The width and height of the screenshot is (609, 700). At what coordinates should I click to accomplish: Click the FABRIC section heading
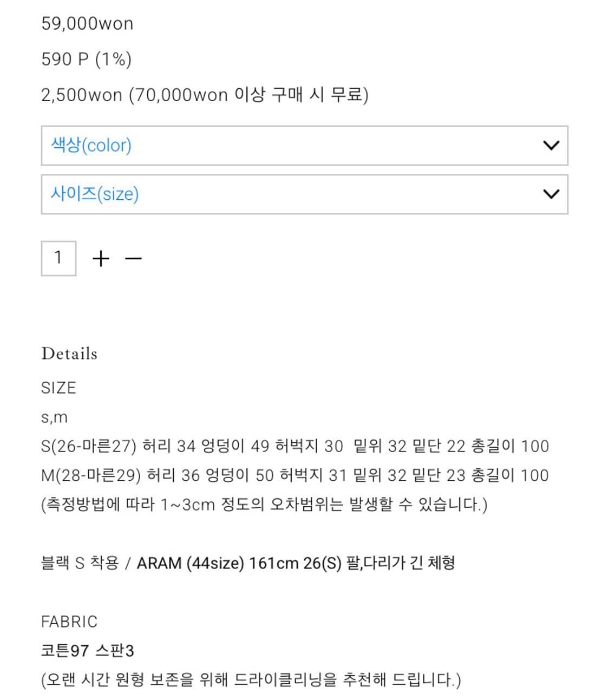coord(69,622)
